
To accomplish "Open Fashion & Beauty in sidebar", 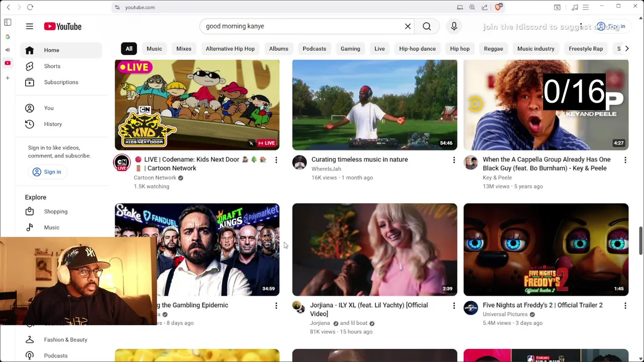I will [x=65, y=340].
